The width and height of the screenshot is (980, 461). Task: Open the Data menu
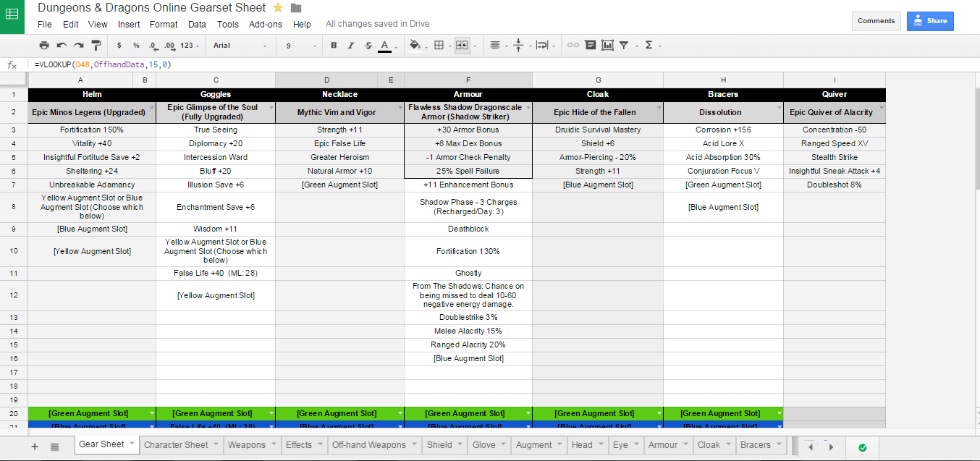[x=197, y=24]
